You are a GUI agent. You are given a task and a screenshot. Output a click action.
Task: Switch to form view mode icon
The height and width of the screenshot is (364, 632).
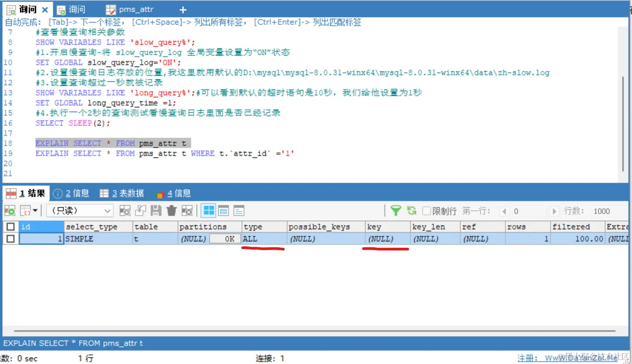point(223,211)
